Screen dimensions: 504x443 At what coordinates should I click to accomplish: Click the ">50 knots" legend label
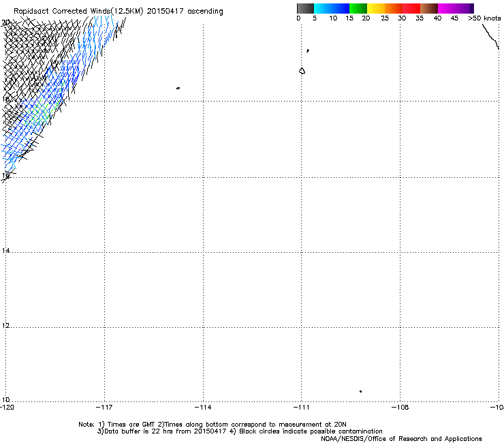point(484,18)
